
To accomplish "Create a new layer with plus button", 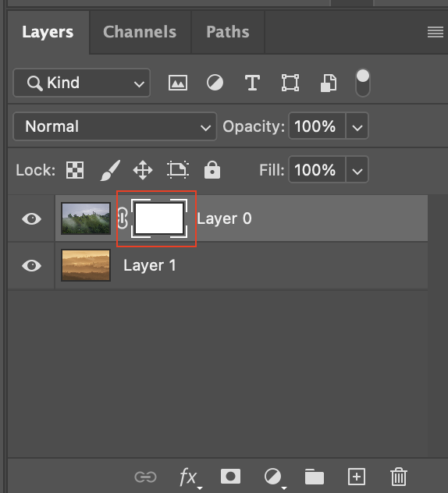I will pos(357,477).
